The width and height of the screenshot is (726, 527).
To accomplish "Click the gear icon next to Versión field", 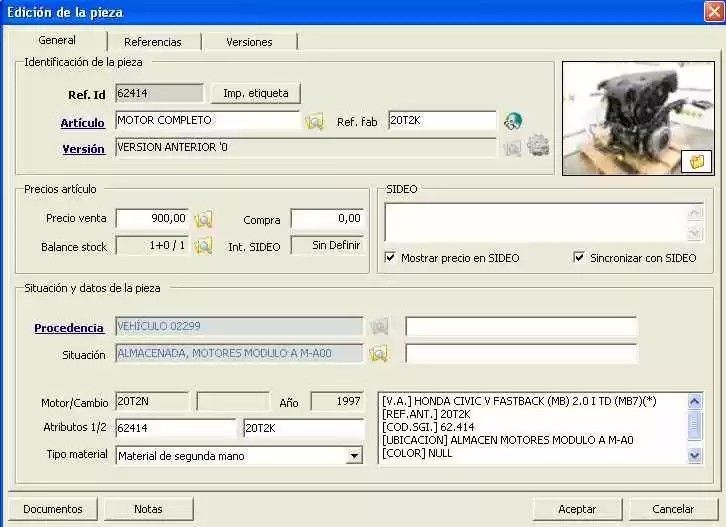I will (538, 145).
